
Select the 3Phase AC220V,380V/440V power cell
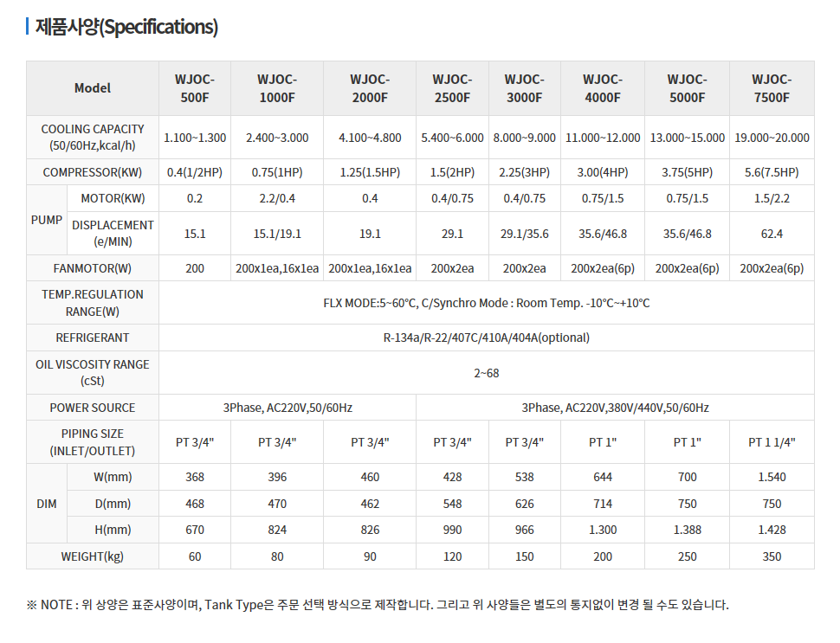point(615,408)
